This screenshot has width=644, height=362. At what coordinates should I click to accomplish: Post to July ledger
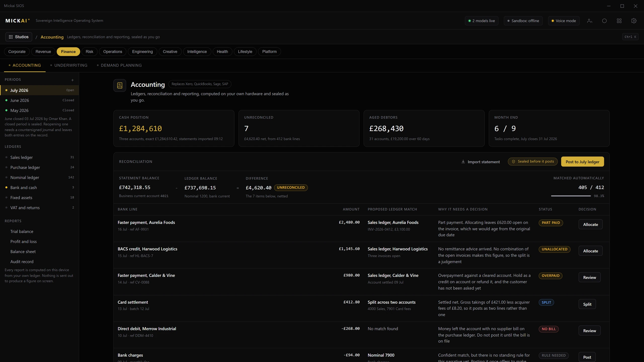click(x=582, y=162)
